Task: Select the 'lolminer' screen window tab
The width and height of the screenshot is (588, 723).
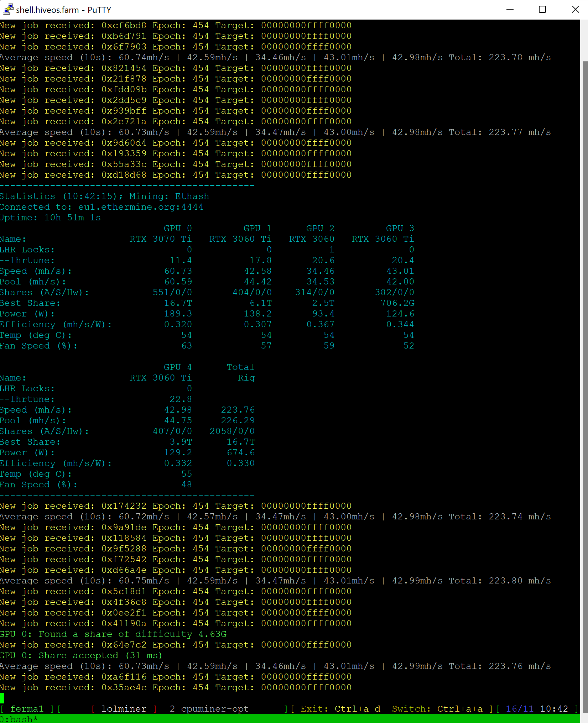Action: (x=124, y=709)
